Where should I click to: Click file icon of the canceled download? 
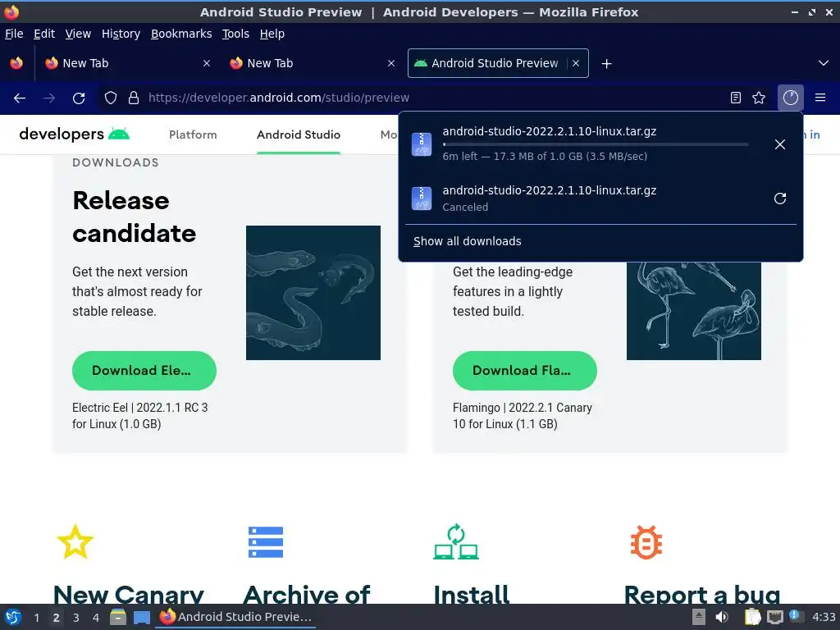pyautogui.click(x=422, y=199)
